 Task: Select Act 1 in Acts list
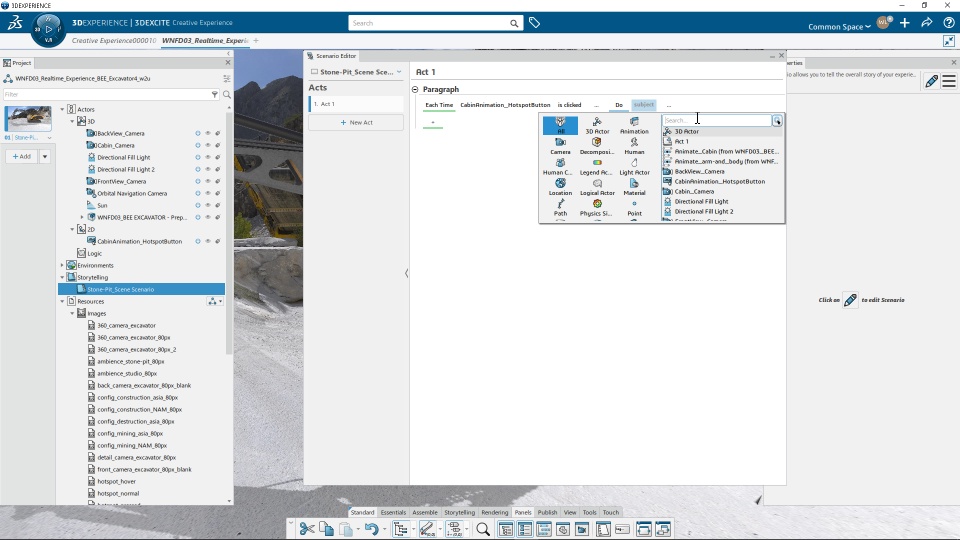(356, 104)
